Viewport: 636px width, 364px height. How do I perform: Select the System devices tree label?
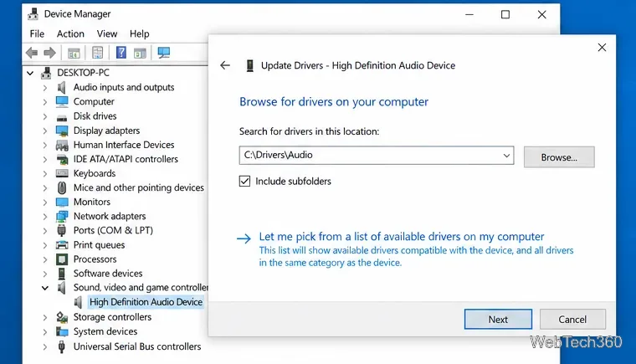[105, 331]
